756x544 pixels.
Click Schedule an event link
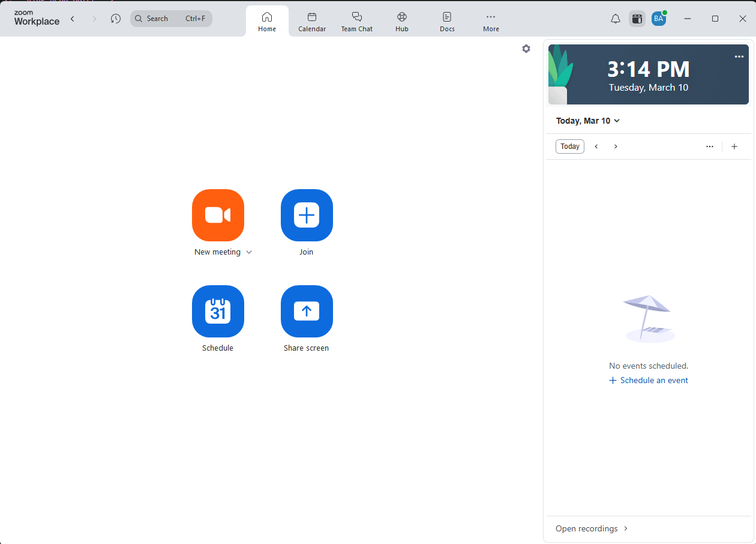tap(649, 380)
